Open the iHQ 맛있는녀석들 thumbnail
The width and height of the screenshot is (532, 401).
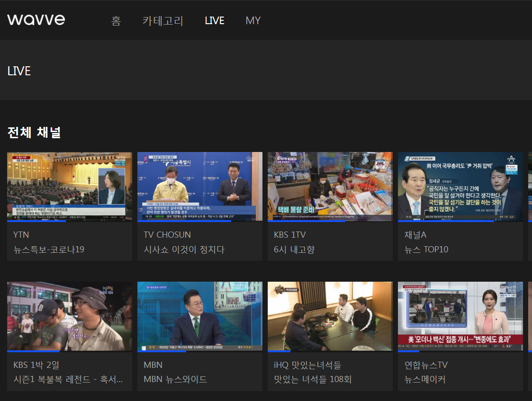coord(330,317)
